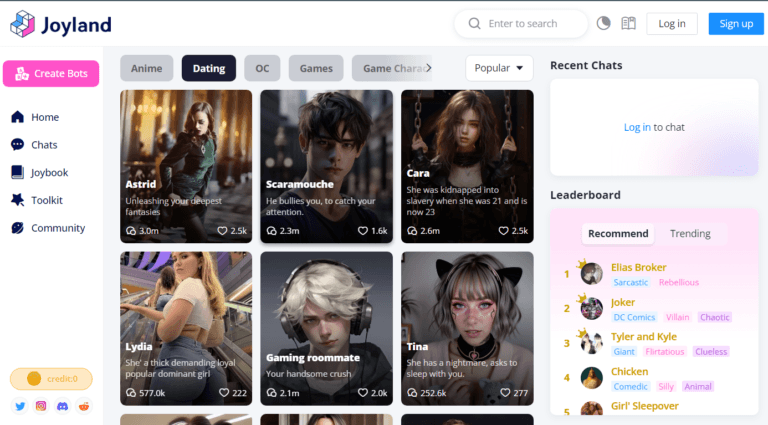
Task: Switch to the Trending leaderboard tab
Action: [690, 234]
